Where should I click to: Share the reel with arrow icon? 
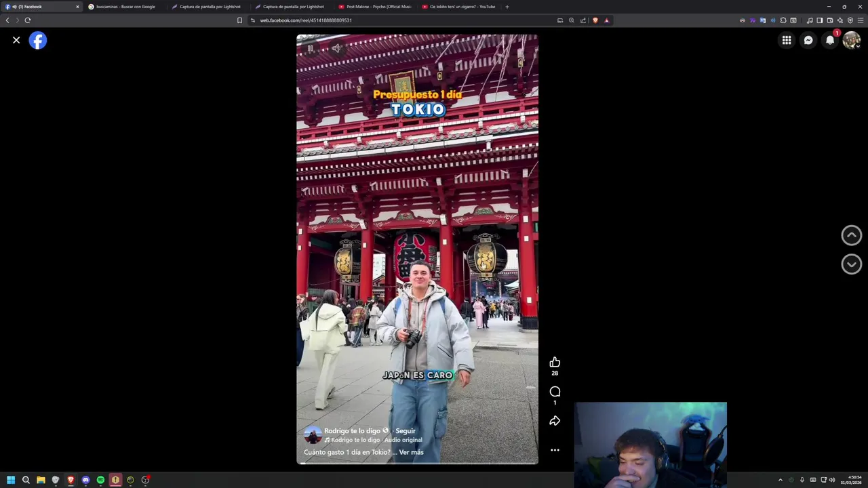point(555,421)
